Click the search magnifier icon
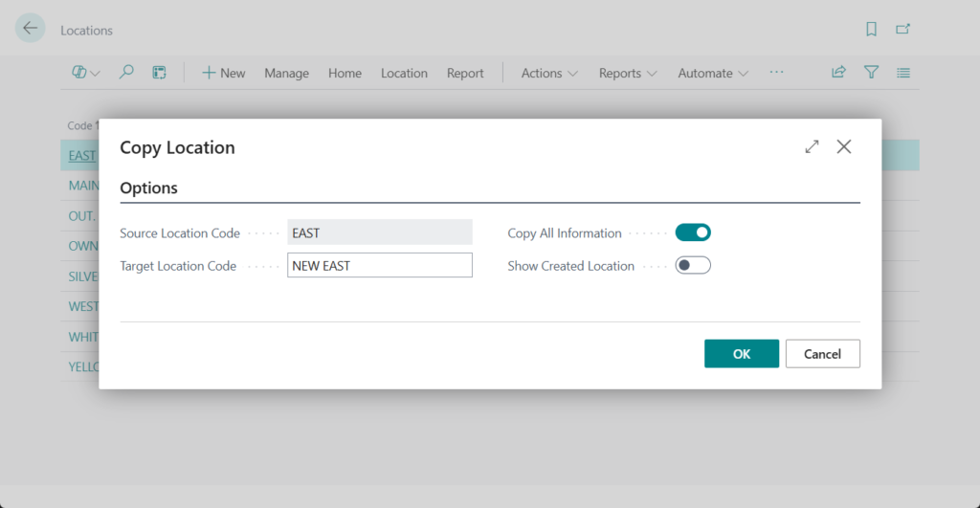 pos(126,73)
